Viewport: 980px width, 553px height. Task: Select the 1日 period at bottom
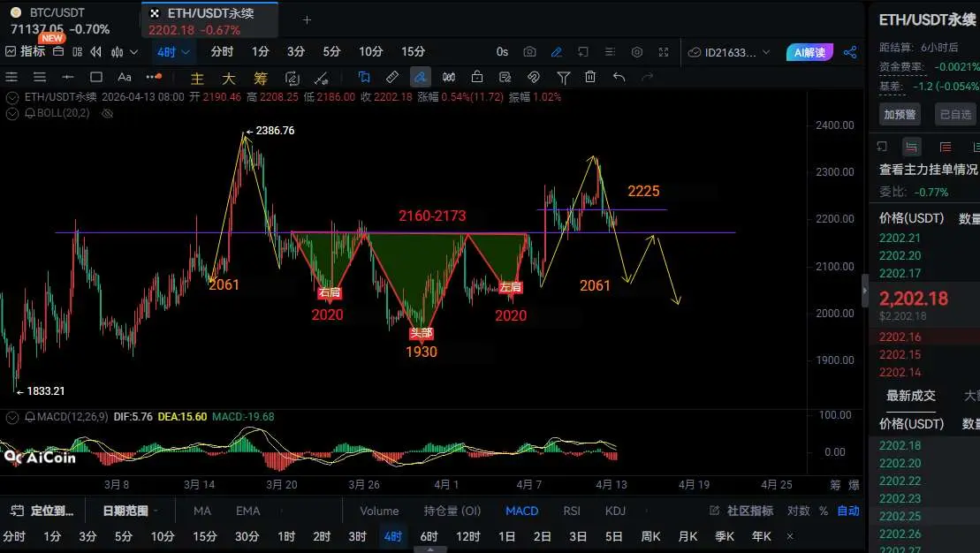point(507,536)
